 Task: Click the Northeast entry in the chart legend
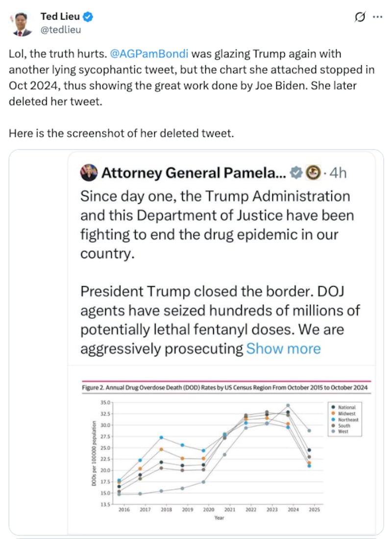click(346, 419)
